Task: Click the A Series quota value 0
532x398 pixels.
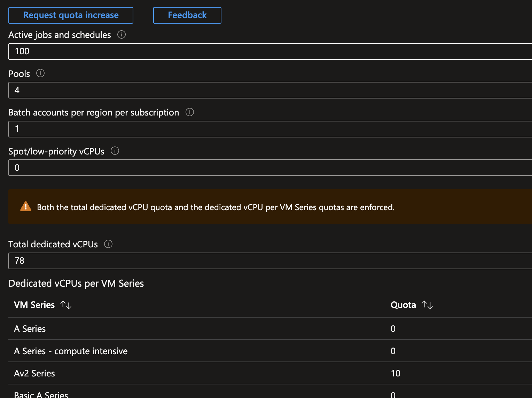Action: coord(393,329)
